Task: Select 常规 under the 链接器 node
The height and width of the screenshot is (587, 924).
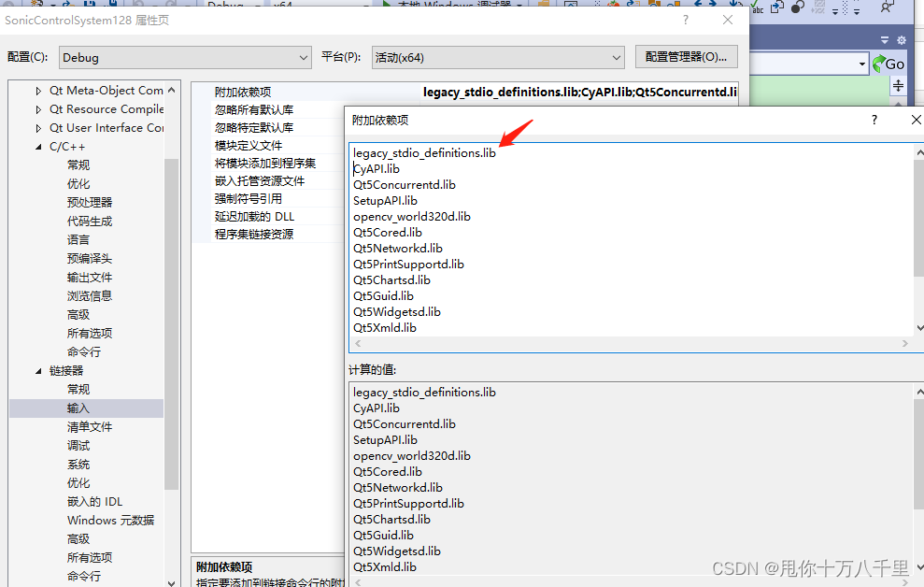Action: [x=78, y=390]
